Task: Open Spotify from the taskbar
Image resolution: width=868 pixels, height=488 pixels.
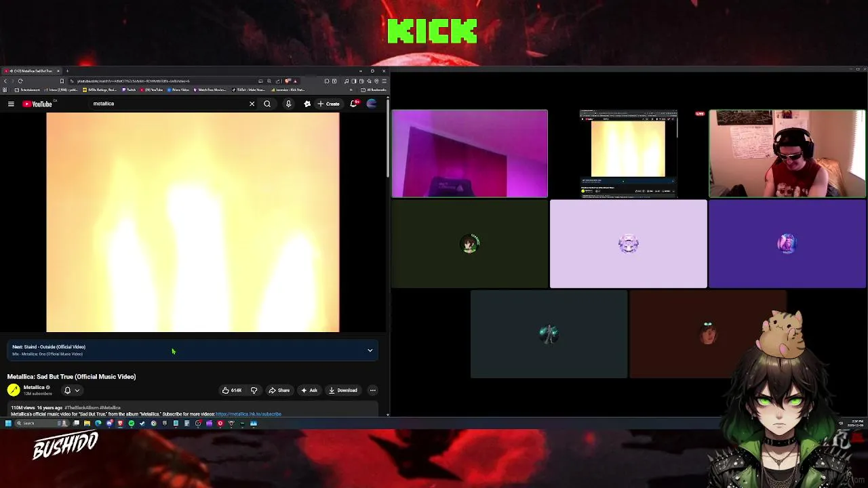Action: [x=132, y=423]
